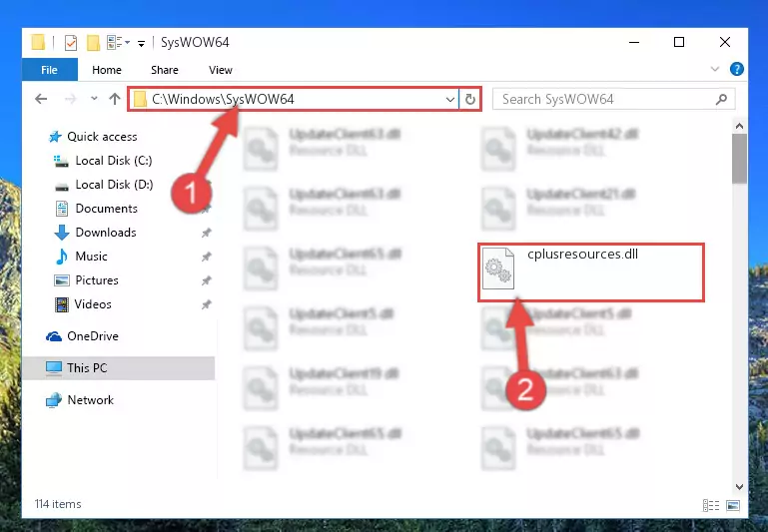Click the cplusresources.dll gear file icon

(498, 268)
